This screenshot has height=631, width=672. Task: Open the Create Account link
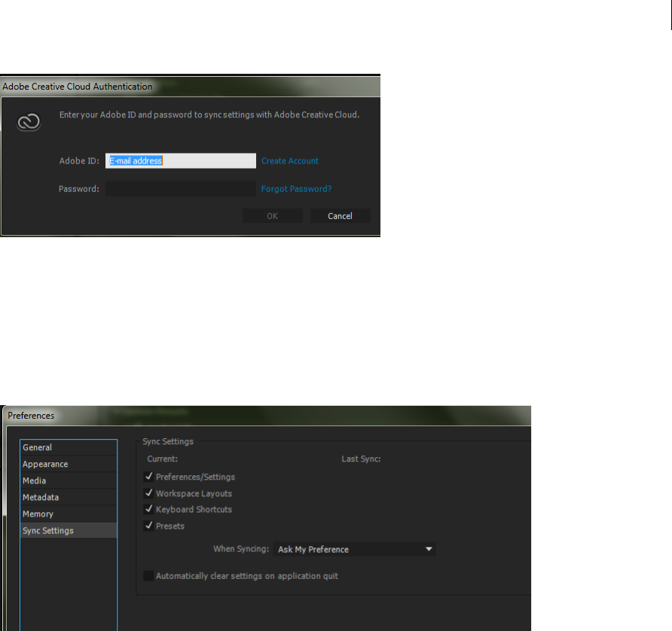[290, 161]
